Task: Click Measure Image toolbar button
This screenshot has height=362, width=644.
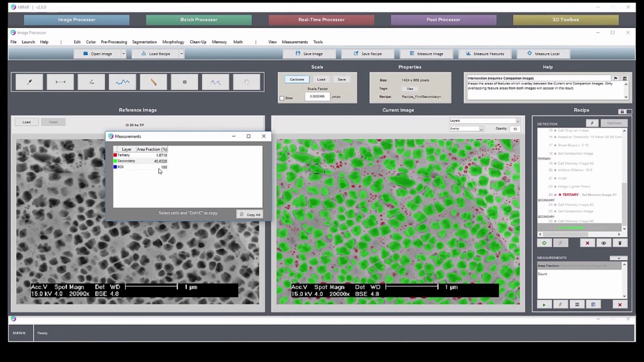Action: pyautogui.click(x=427, y=54)
